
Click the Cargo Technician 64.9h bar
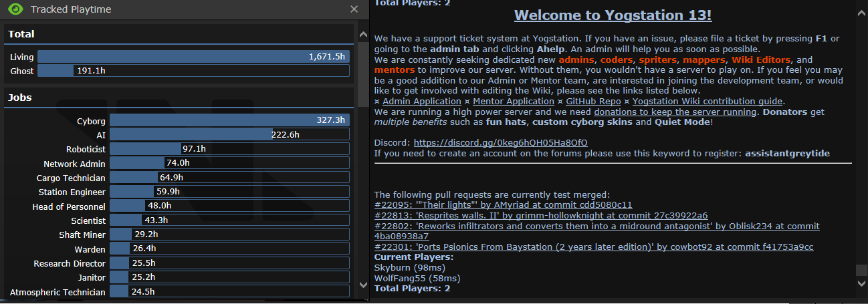[x=229, y=178]
